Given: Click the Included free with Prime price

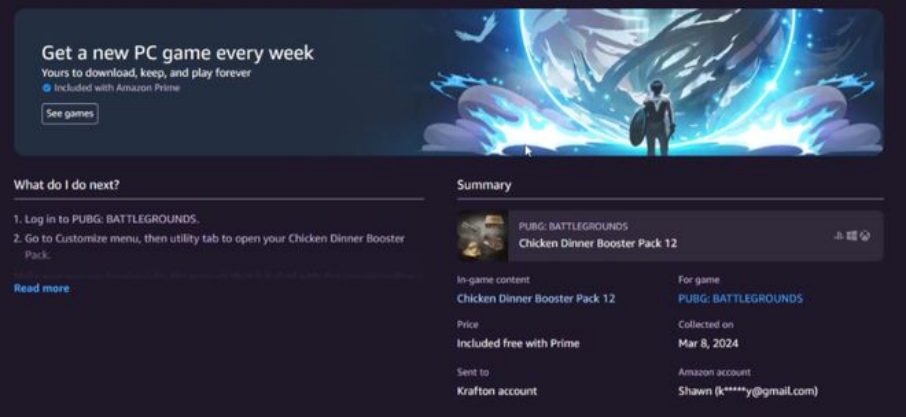Looking at the screenshot, I should [518, 344].
